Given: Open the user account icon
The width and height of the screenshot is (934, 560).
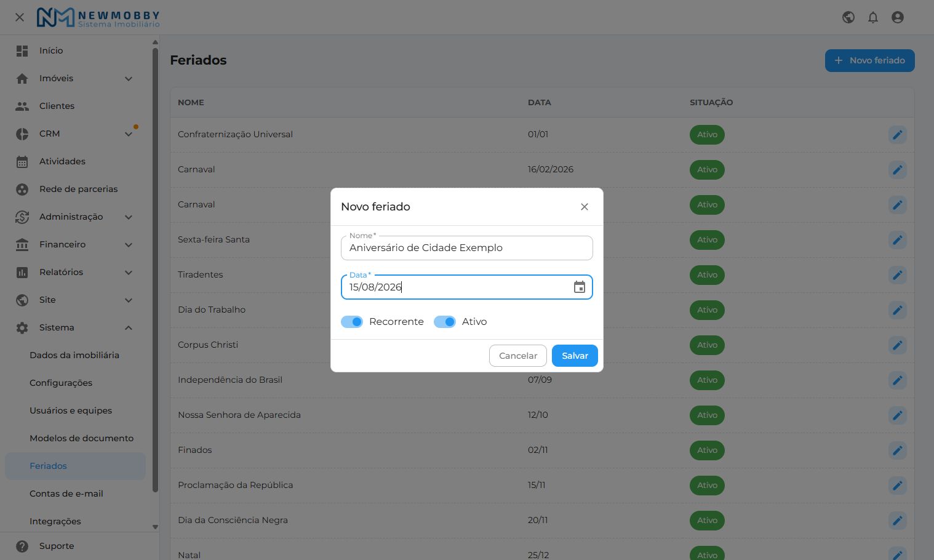Looking at the screenshot, I should coord(898,17).
